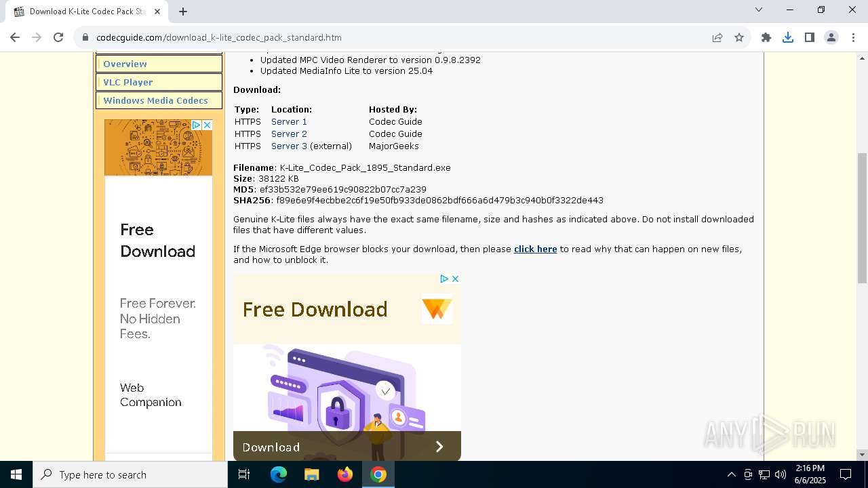
Task: Click the page vertical scrollbar thumb
Action: click(x=862, y=218)
